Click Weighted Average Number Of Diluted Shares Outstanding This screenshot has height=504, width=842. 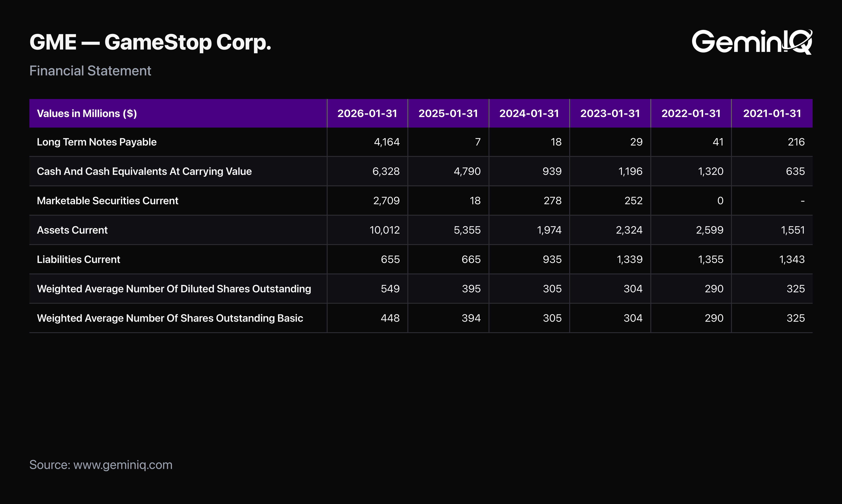tap(174, 289)
